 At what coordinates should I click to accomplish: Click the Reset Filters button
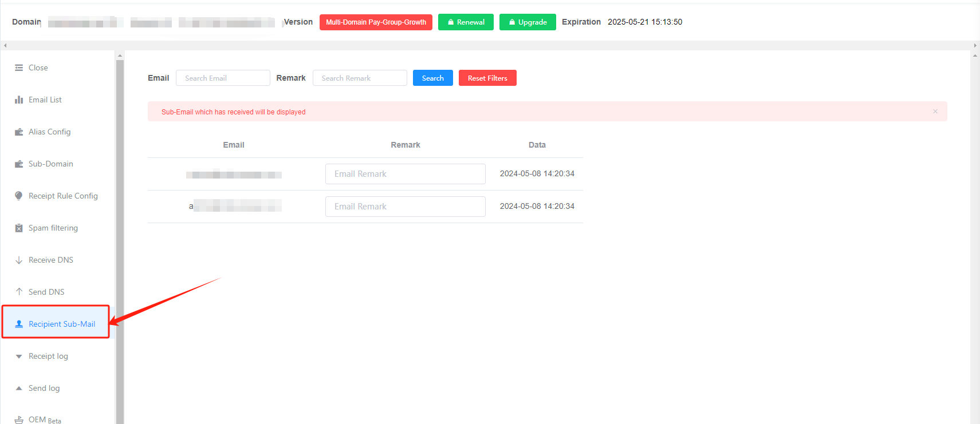pos(487,78)
